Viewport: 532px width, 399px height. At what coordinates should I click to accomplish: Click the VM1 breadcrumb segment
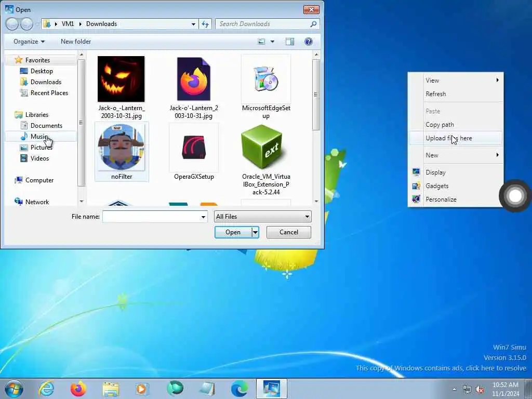click(68, 24)
